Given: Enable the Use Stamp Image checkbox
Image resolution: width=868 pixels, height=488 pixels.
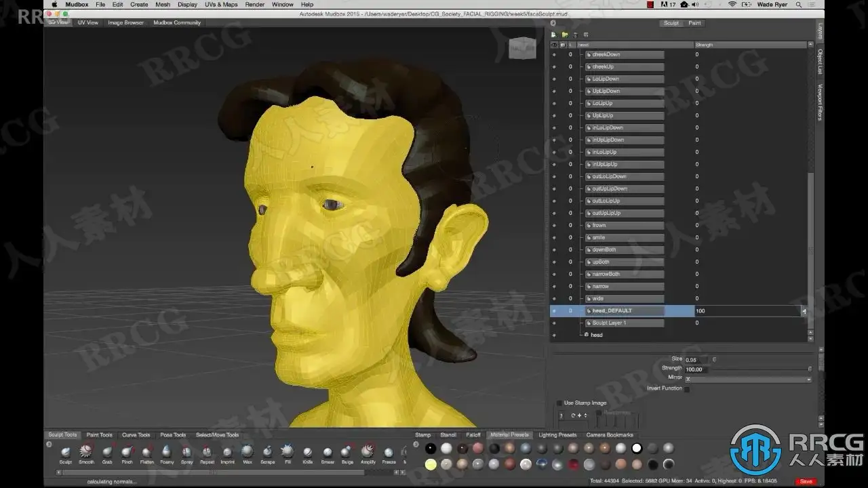Looking at the screenshot, I should [x=559, y=403].
